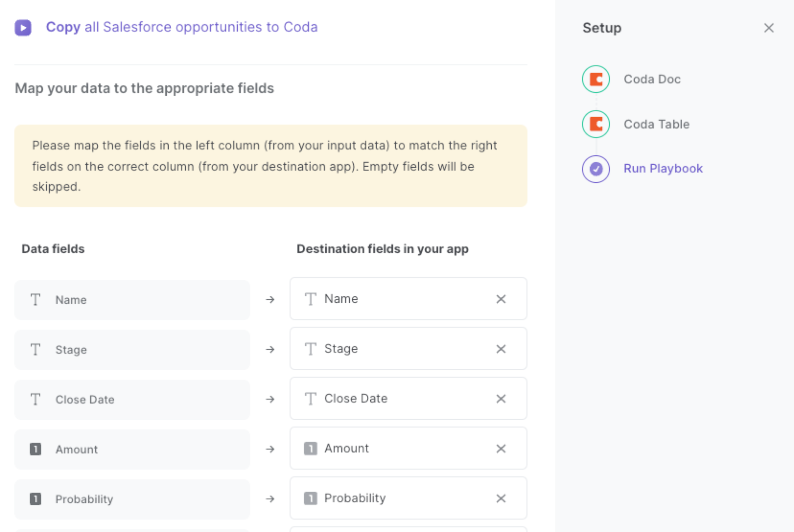Screen dimensions: 794x532
Task: Select the Coda Doc setup step label
Action: click(x=652, y=79)
